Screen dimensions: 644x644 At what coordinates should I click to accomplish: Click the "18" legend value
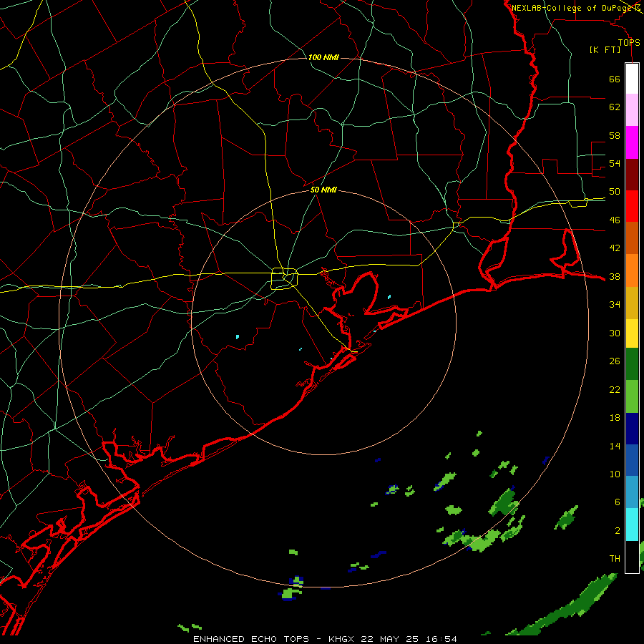615,418
